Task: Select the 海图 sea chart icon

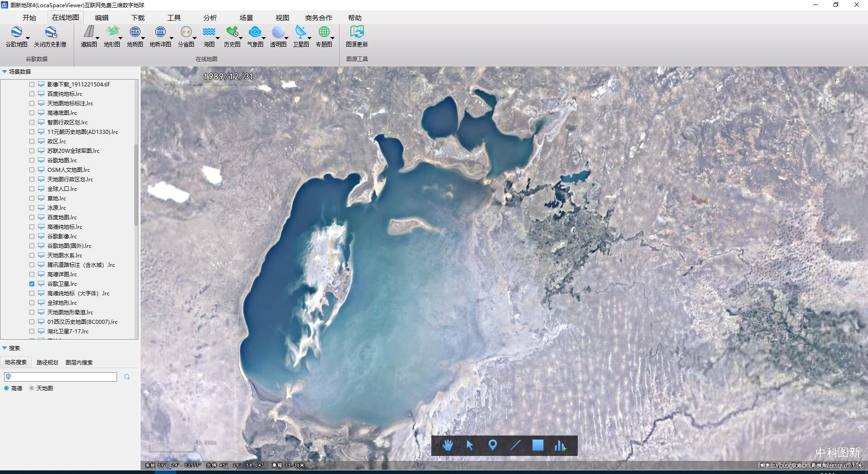Action: 209,32
